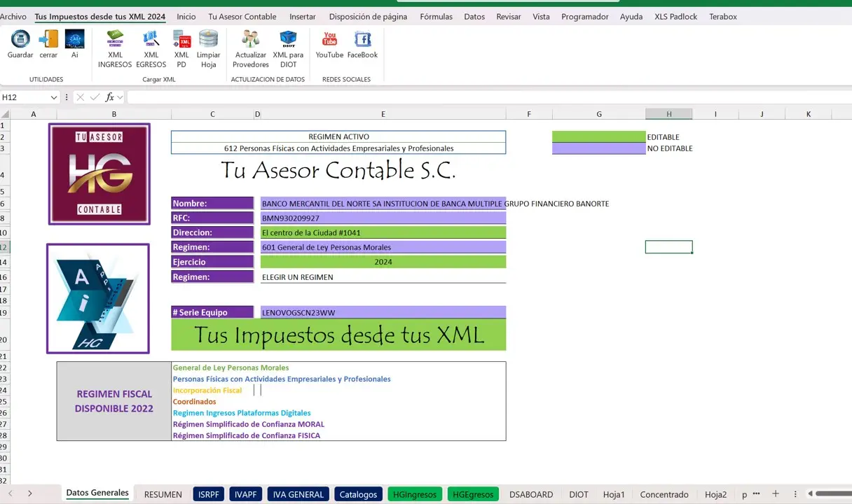852x504 pixels.
Task: Switch to the ISRPF sheet
Action: [209, 494]
